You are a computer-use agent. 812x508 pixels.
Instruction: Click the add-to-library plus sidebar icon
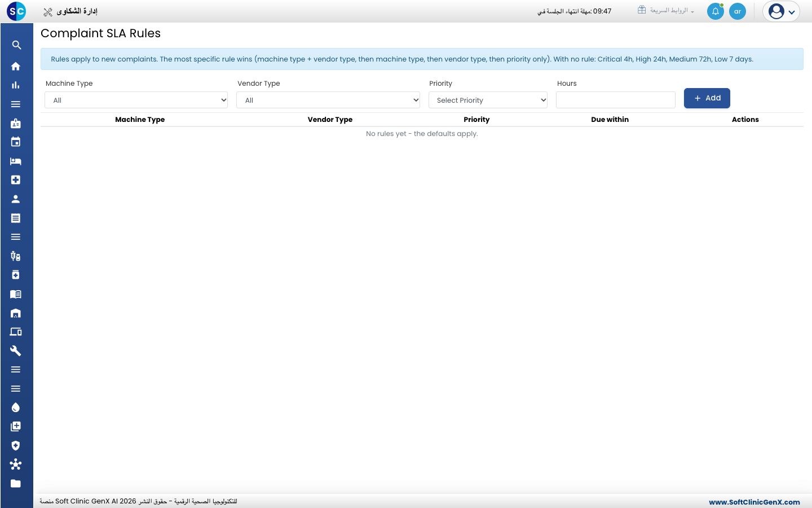pos(16,427)
